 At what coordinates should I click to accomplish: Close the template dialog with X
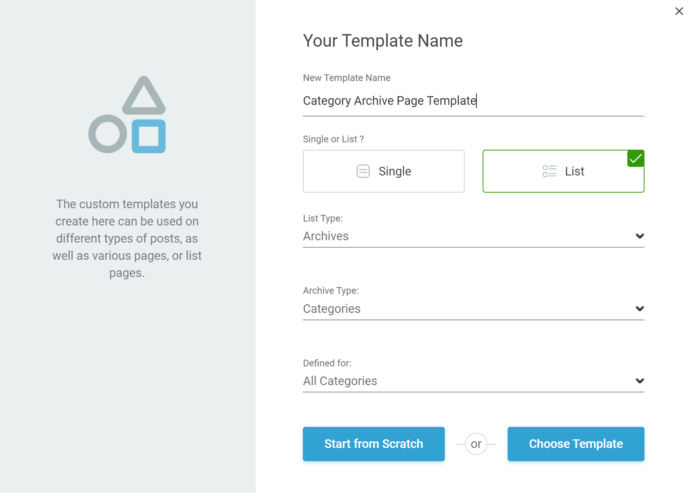(x=679, y=11)
